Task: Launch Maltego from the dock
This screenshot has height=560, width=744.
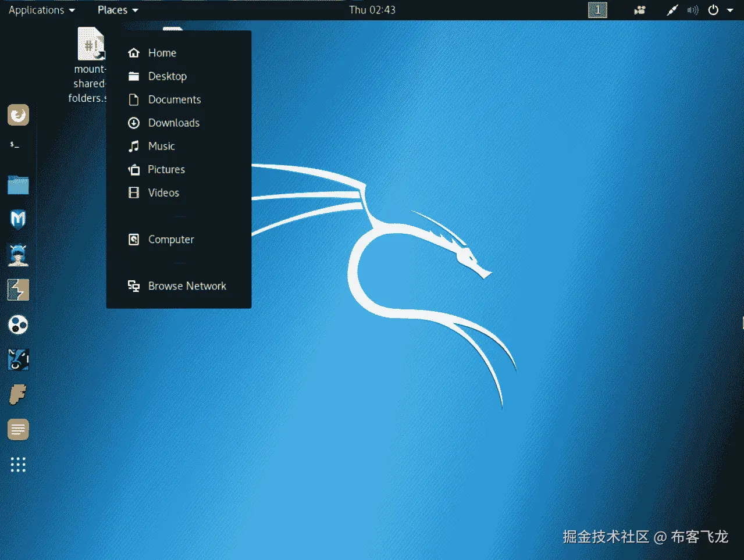Action: [18, 324]
